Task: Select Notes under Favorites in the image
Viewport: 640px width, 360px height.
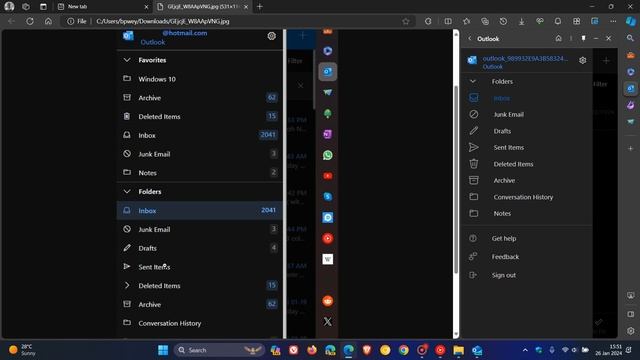Action: (199, 173)
